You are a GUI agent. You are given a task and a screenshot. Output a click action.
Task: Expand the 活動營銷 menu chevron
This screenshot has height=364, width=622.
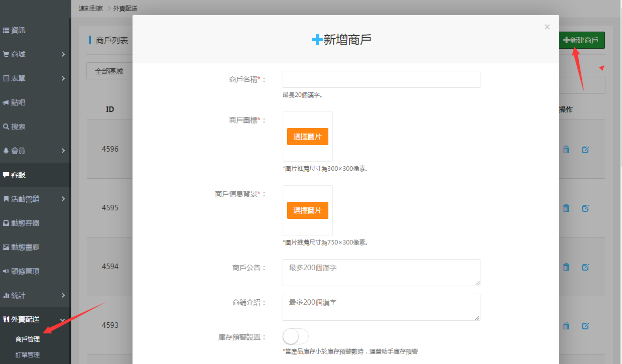pos(63,199)
